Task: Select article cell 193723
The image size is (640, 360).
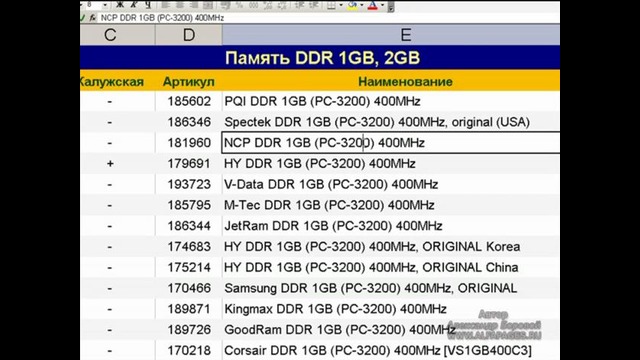Action: click(189, 184)
